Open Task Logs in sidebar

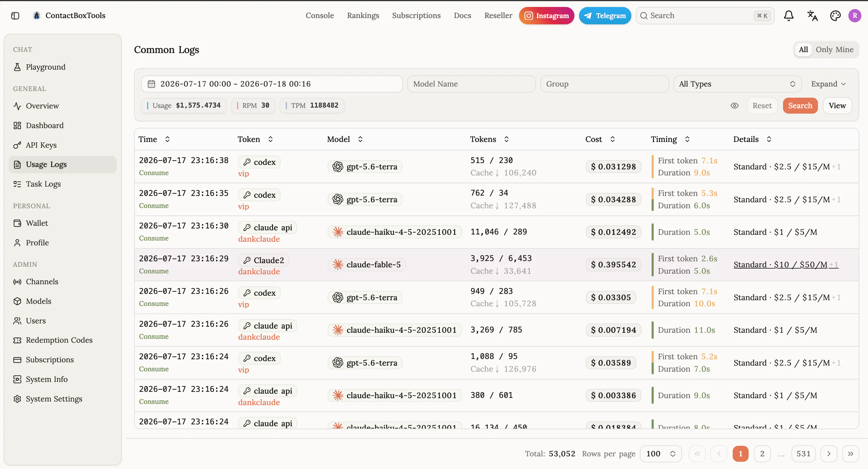click(x=63, y=184)
